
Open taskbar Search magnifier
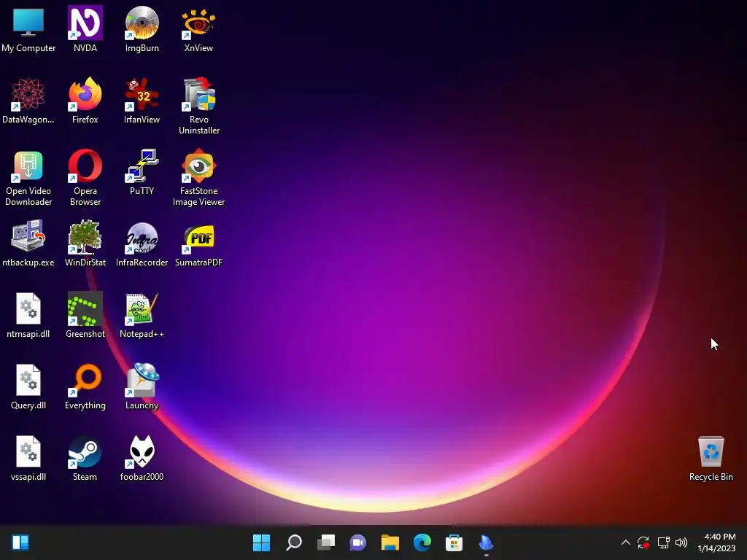click(294, 542)
